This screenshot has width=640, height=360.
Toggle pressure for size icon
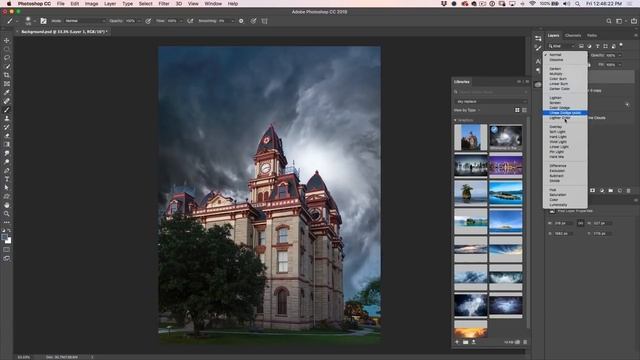click(x=253, y=21)
